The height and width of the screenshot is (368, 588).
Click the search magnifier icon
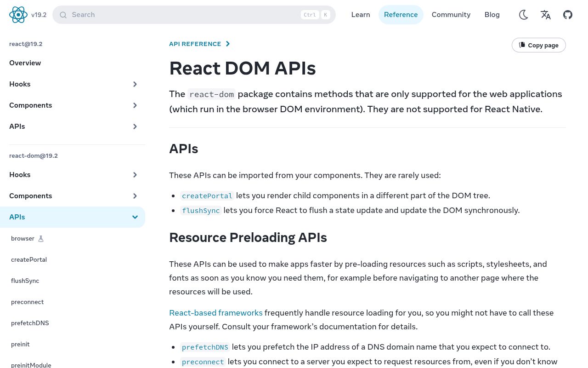click(63, 15)
